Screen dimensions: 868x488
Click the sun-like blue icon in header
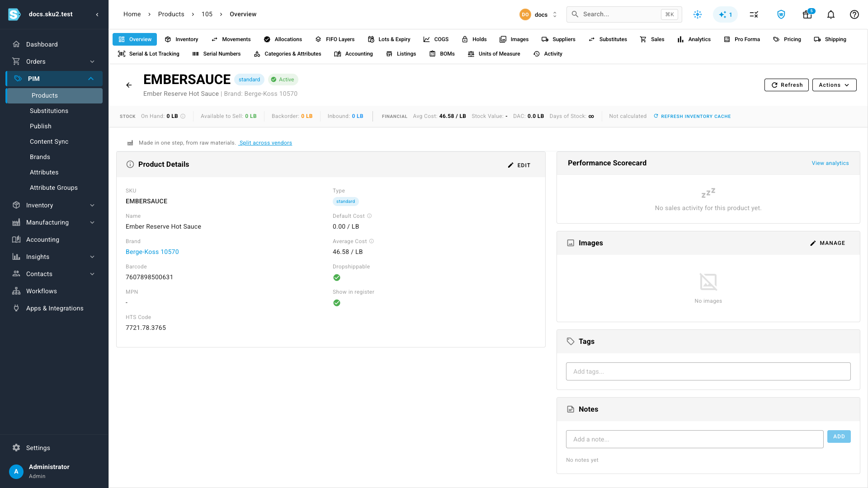pos(698,14)
